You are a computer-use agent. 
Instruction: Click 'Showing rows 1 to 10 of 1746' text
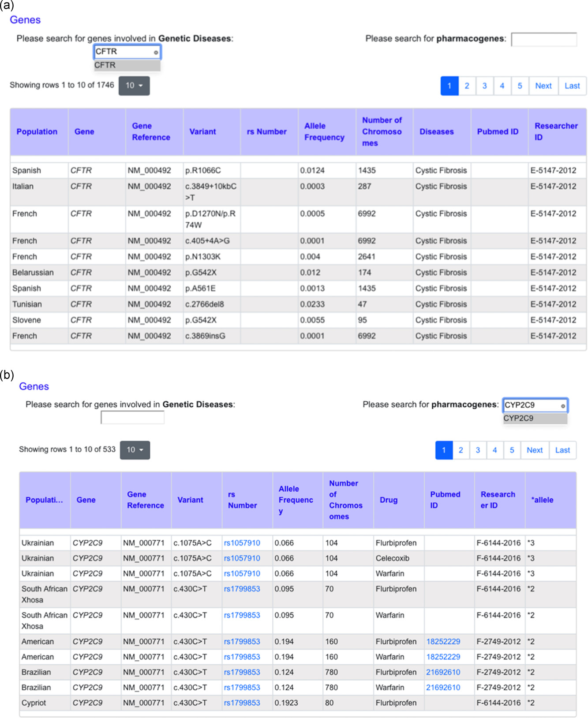coord(62,85)
